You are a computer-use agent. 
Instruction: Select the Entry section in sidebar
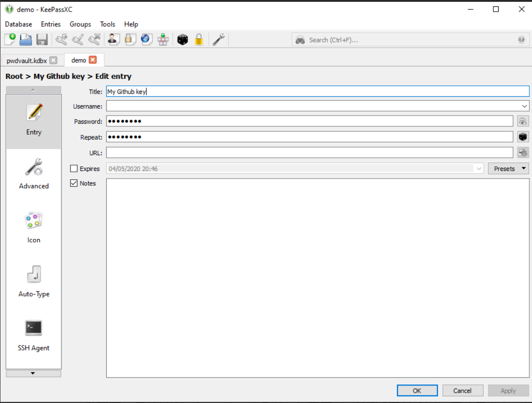click(34, 122)
